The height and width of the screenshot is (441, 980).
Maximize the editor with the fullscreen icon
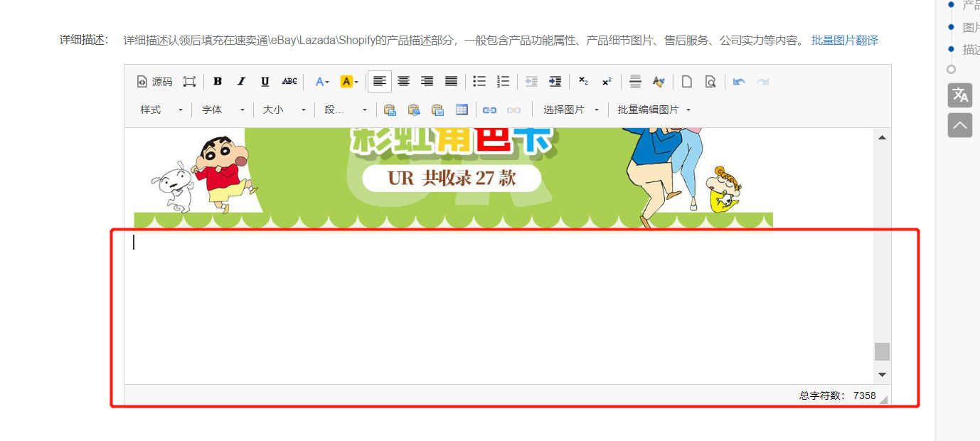[189, 82]
